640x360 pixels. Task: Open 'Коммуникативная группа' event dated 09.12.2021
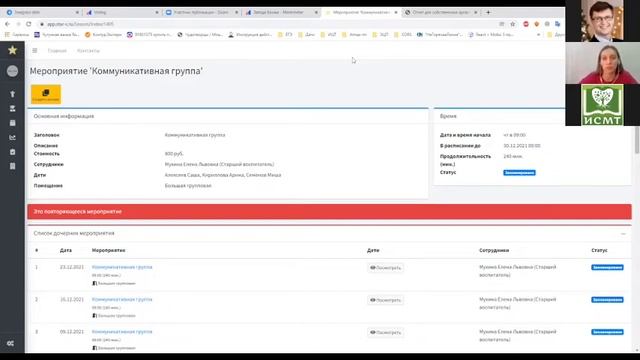tap(122, 332)
